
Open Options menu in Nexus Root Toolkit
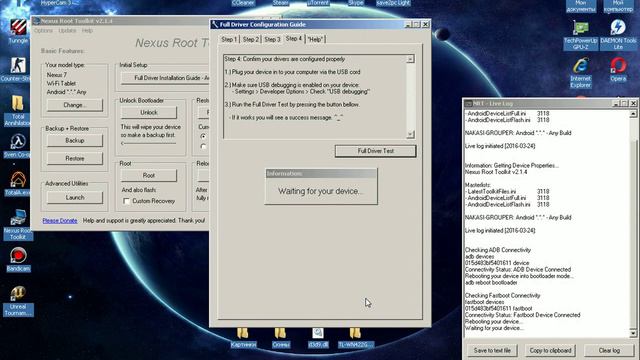click(43, 31)
